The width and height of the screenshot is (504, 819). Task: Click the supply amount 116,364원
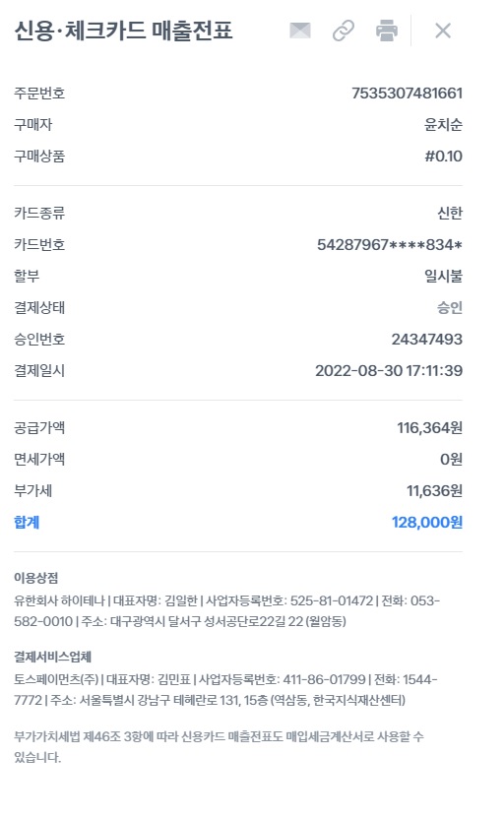tap(429, 428)
